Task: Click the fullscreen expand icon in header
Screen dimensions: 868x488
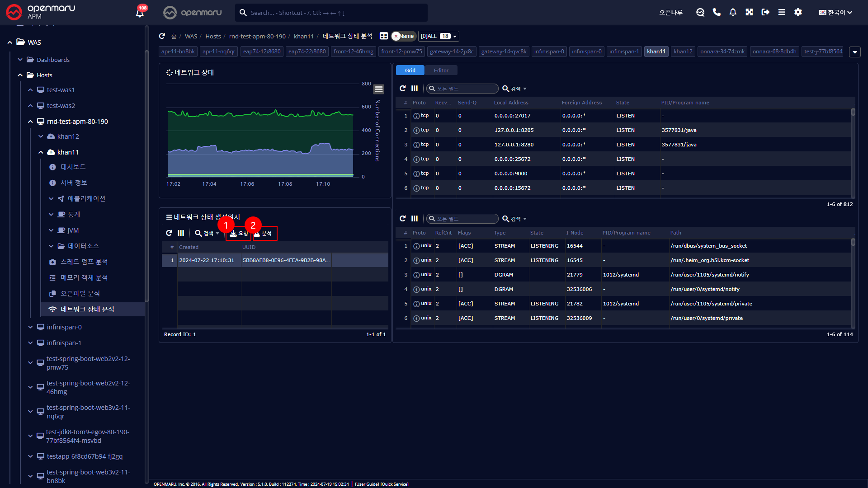Action: (749, 12)
